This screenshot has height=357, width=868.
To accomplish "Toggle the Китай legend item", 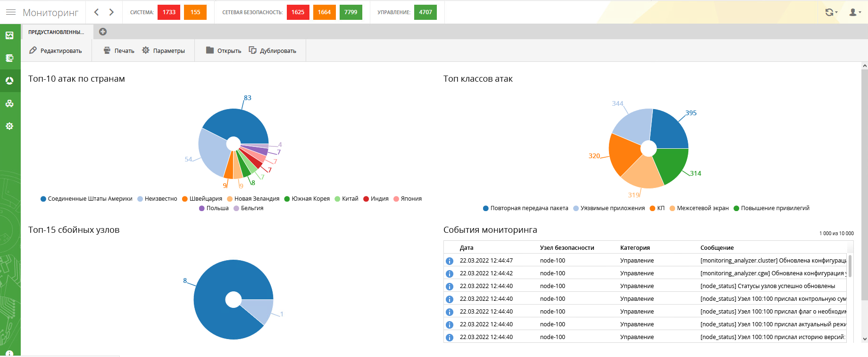I will click(x=347, y=199).
